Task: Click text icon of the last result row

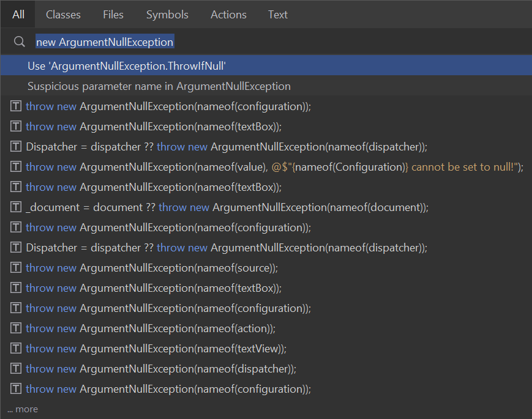Action: coord(17,389)
